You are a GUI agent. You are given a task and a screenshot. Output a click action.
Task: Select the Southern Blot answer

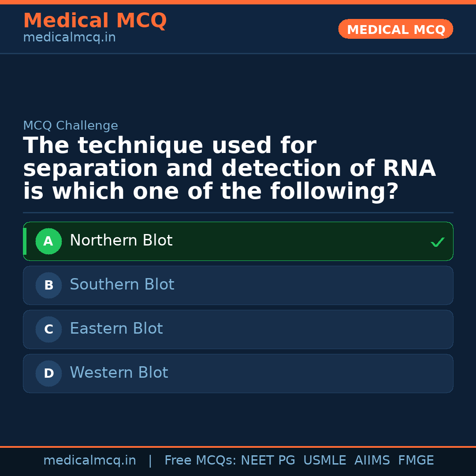coord(122,285)
